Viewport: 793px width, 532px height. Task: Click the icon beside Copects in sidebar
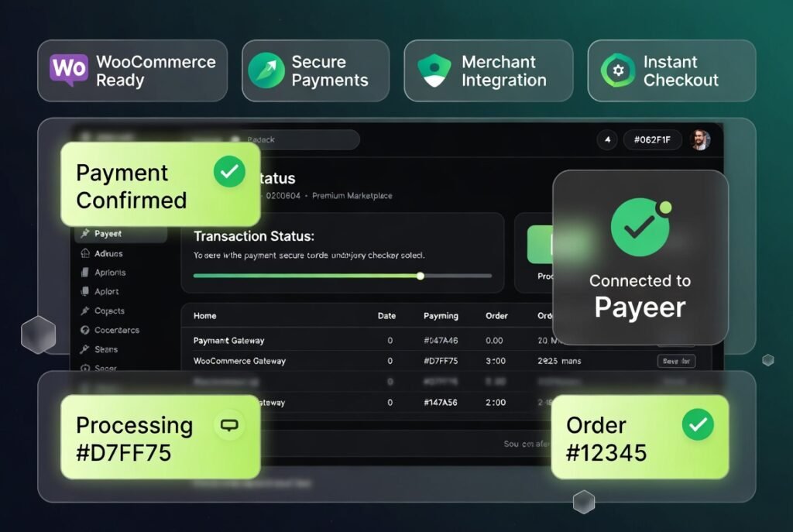click(x=85, y=311)
